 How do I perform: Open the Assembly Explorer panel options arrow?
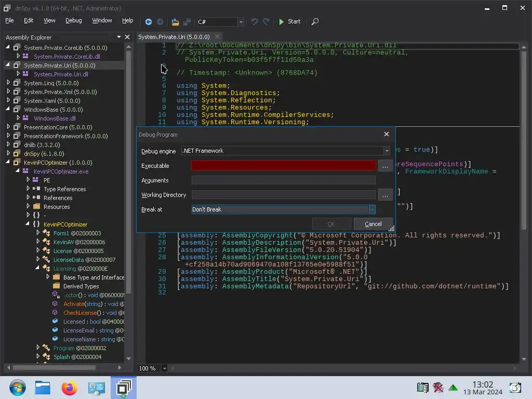click(x=119, y=37)
